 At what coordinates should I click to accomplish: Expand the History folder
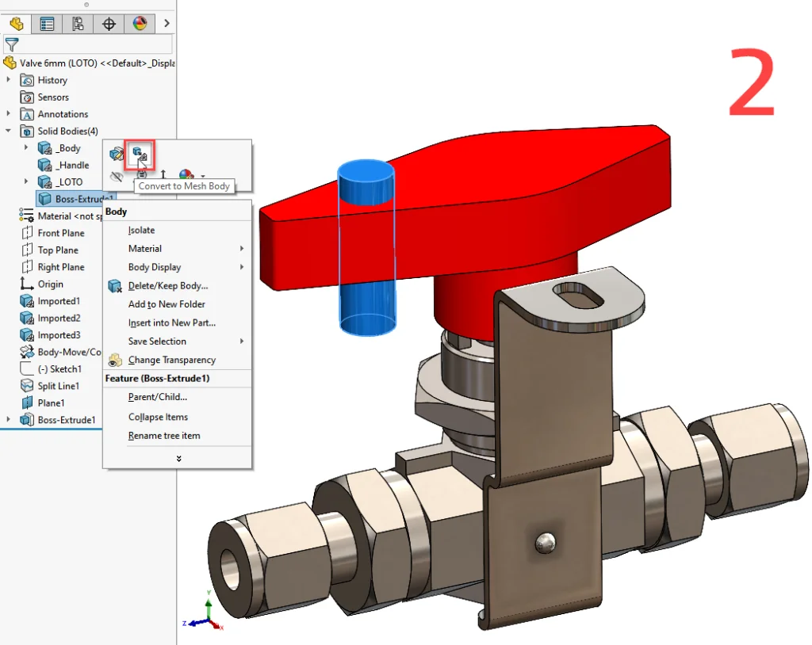click(x=9, y=80)
